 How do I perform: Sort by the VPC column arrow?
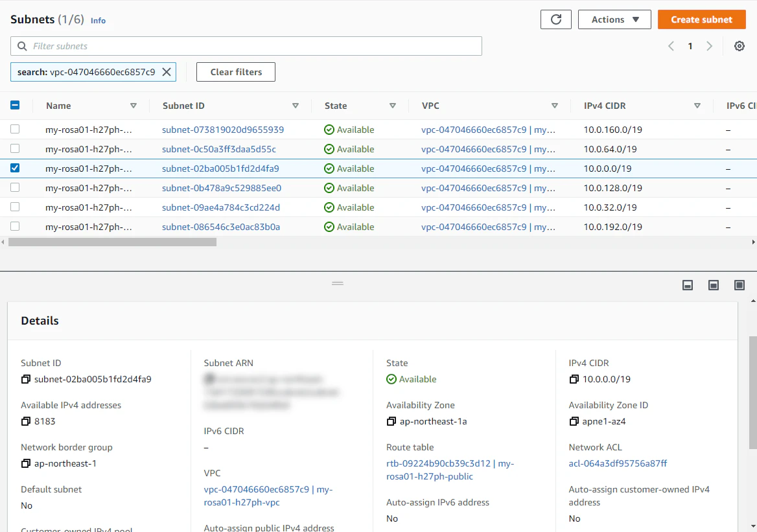(555, 106)
